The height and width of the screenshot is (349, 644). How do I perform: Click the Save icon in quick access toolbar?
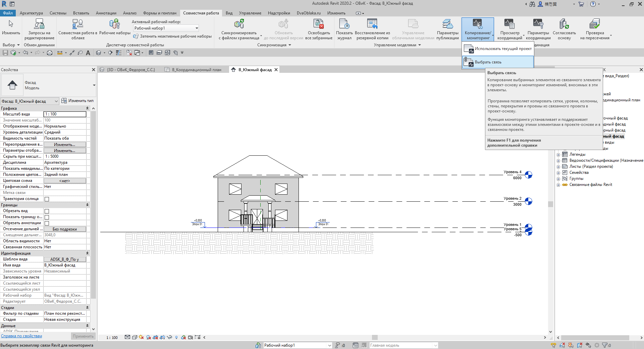pyautogui.click(x=5, y=53)
